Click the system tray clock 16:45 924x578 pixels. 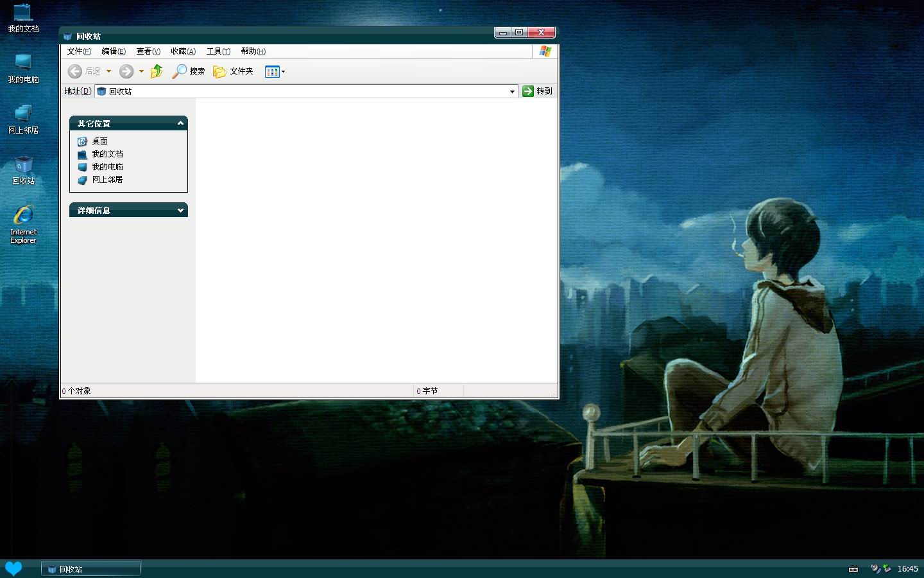tap(907, 569)
